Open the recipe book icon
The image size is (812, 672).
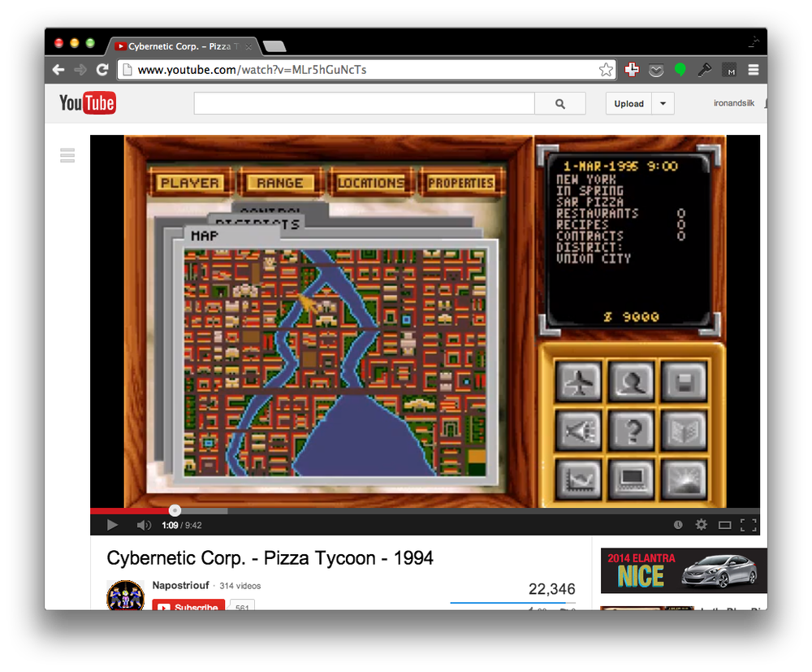pos(685,431)
